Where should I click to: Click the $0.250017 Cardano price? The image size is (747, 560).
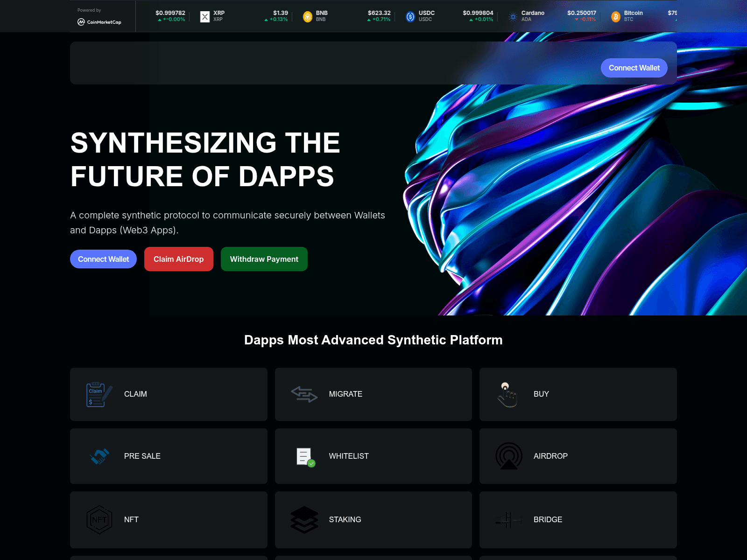[x=582, y=13]
